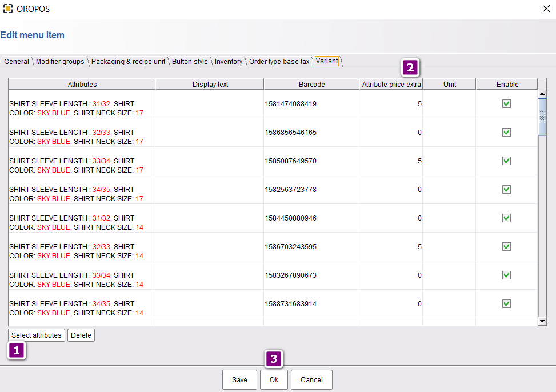Open Packaging & recipe unit tab
Screen dimensions: 556x392
pyautogui.click(x=128, y=61)
